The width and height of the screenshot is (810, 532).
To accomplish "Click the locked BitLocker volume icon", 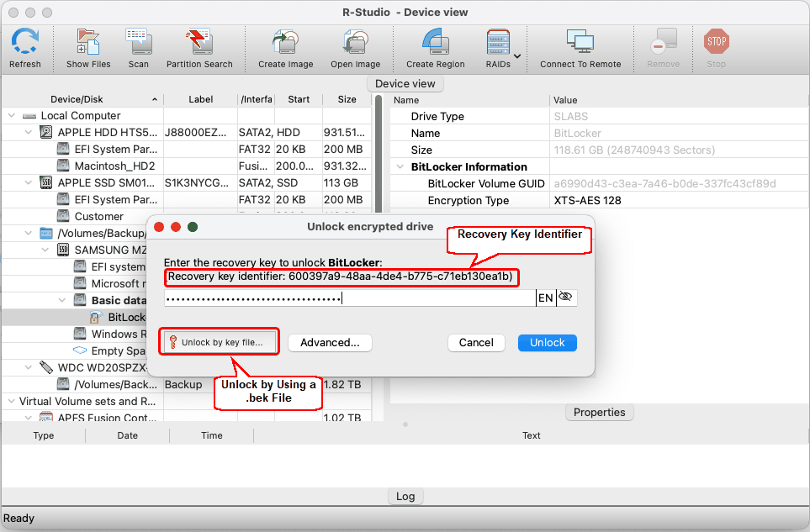I will (x=96, y=317).
